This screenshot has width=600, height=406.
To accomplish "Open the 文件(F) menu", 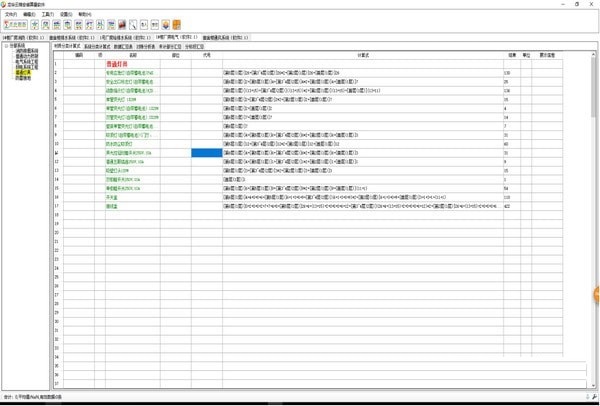I will [x=11, y=14].
